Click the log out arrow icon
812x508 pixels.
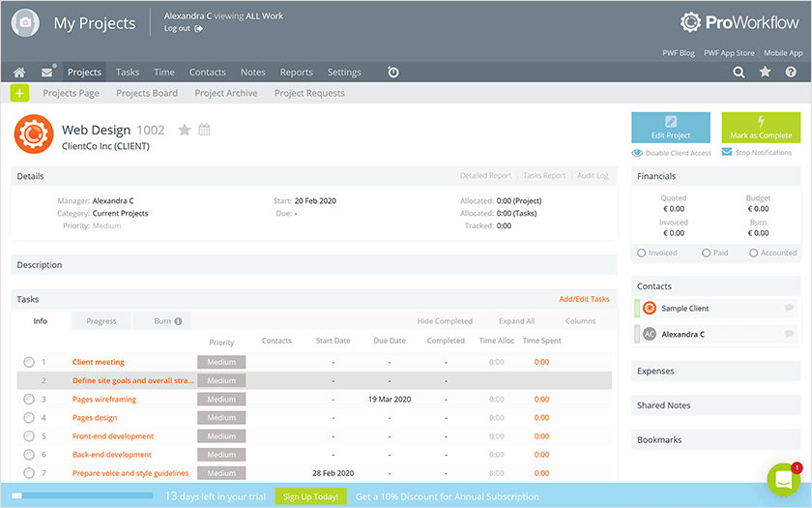pos(198,28)
